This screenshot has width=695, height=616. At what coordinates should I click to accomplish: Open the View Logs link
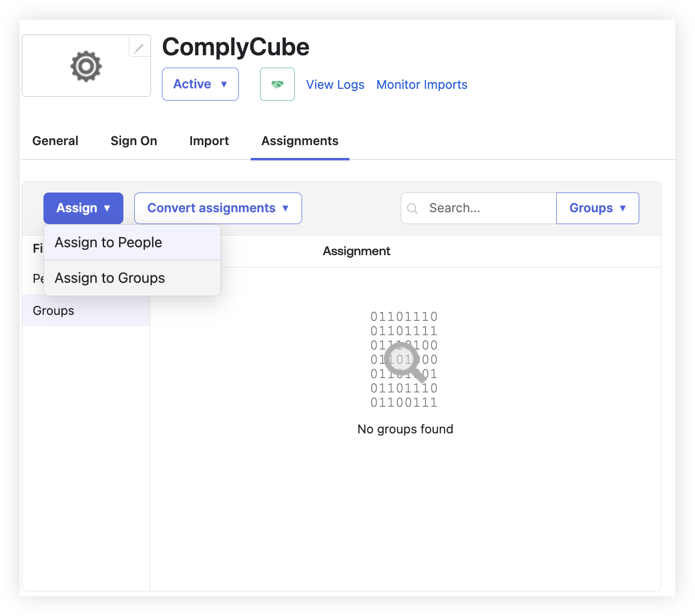(x=335, y=85)
